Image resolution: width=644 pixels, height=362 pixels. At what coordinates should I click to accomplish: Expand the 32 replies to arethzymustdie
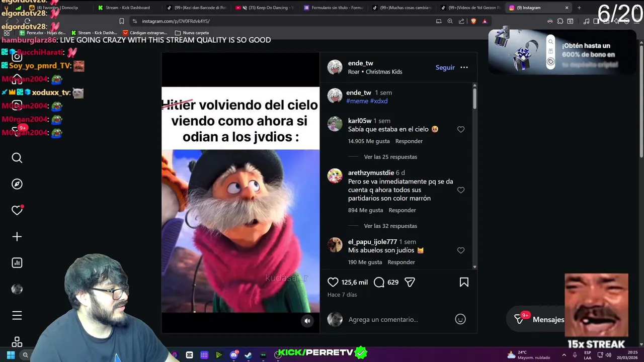click(x=390, y=226)
